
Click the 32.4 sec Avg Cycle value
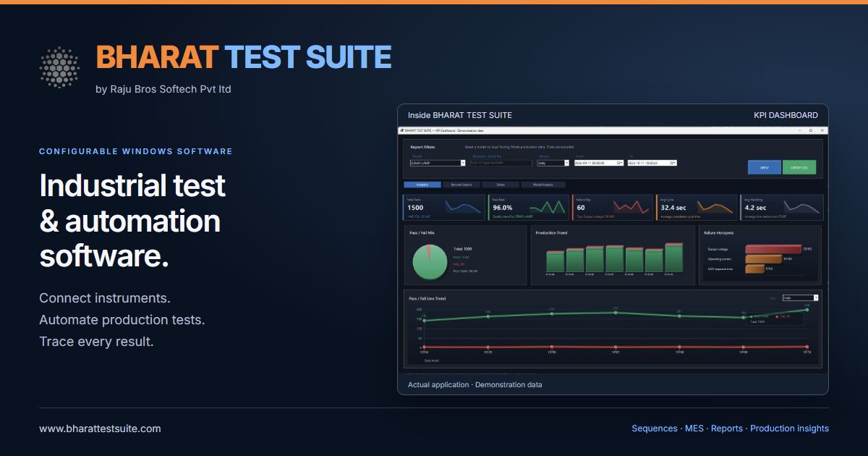(675, 208)
